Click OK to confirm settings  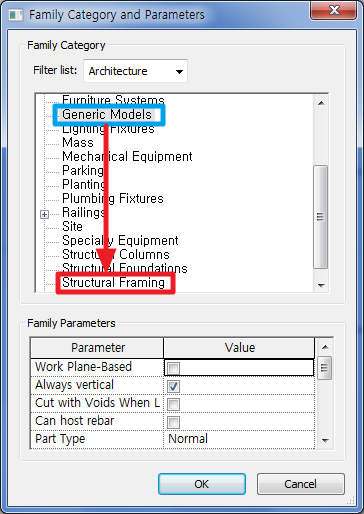coord(202,484)
